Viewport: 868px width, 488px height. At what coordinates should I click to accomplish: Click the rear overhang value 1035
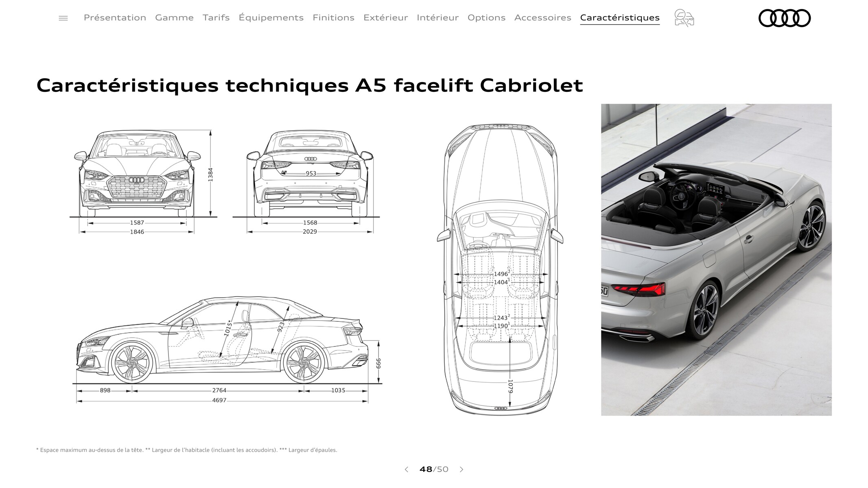(x=338, y=390)
